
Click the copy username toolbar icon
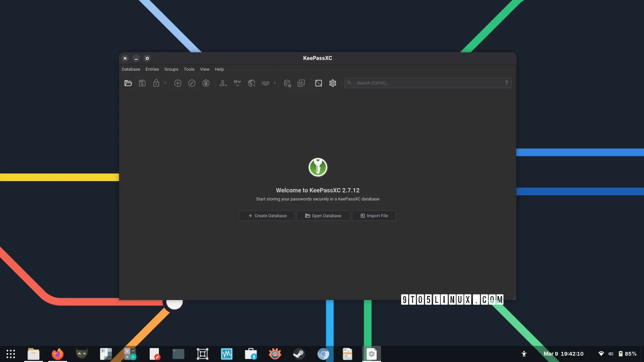pos(223,83)
